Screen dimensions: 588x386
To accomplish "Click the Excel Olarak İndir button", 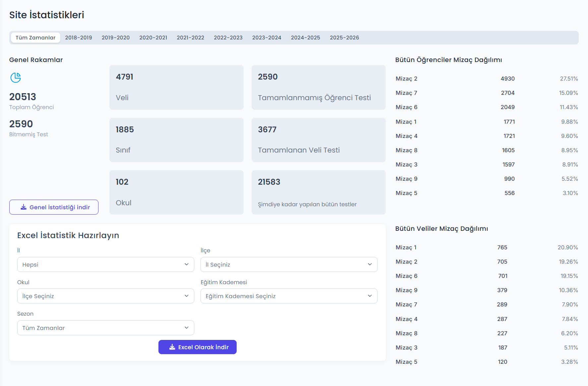I will [x=198, y=347].
